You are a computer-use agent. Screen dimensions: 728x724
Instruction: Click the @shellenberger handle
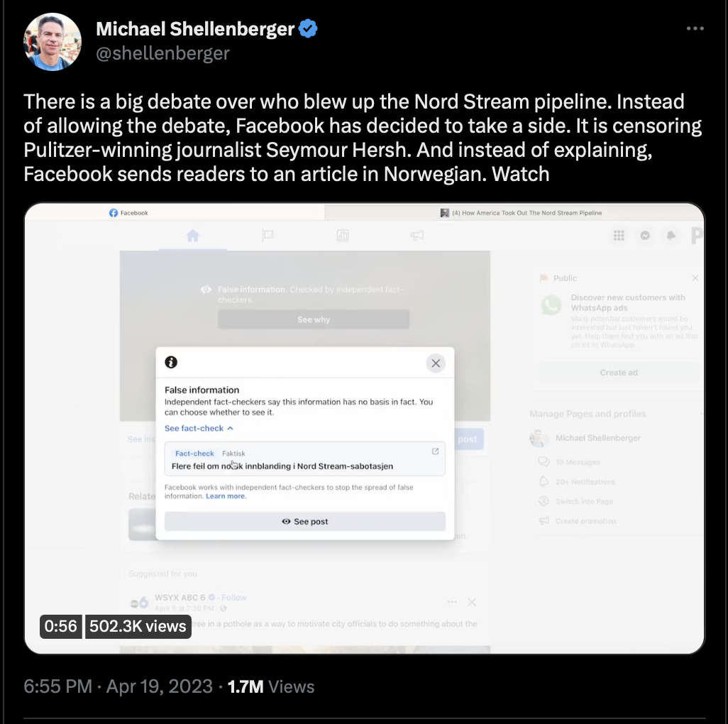click(162, 53)
